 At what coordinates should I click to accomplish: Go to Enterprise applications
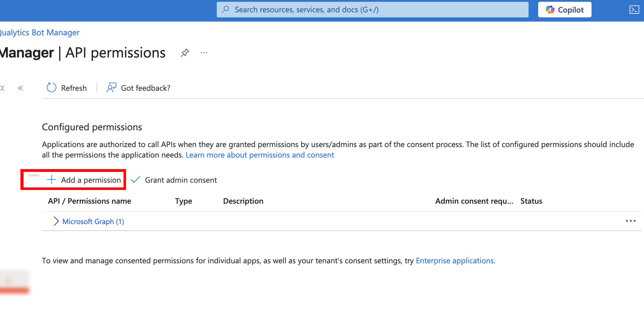[455, 261]
